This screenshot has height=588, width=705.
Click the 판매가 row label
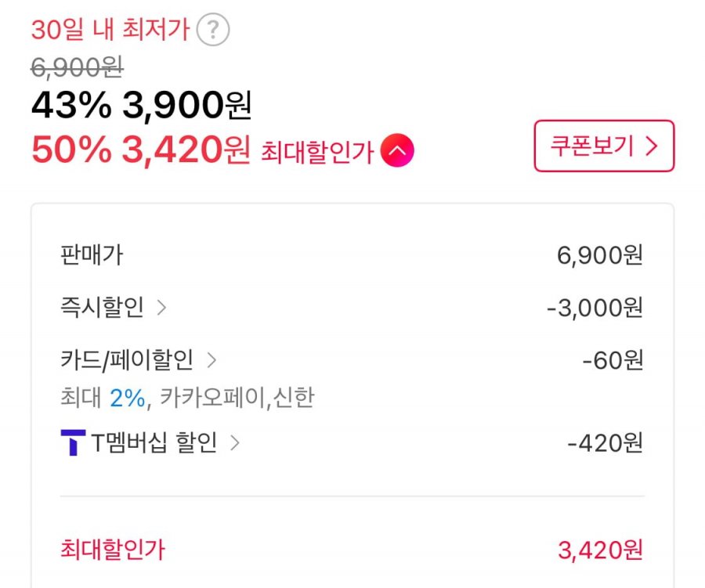click(x=92, y=255)
